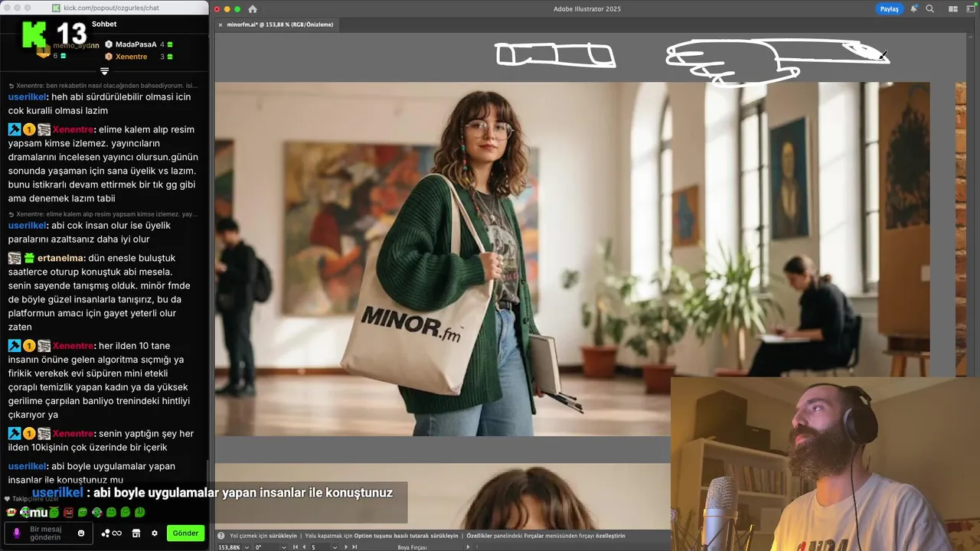
Task: Click the streamer webcam overlay
Action: [x=825, y=464]
